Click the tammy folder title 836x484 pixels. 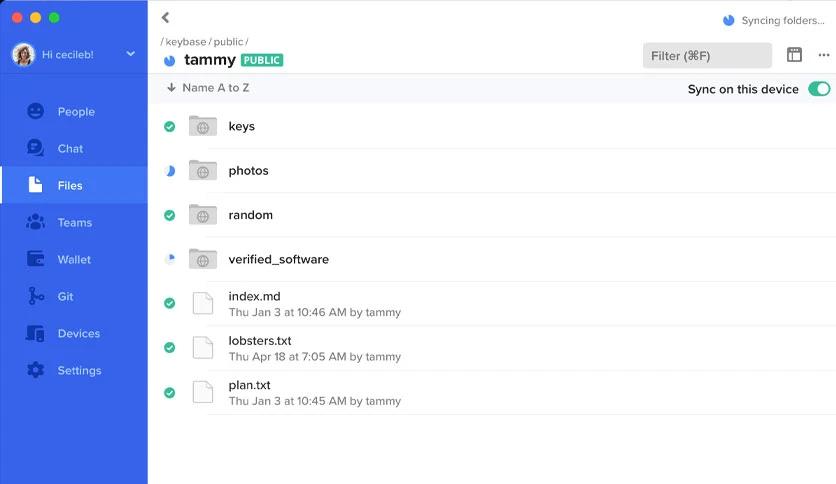(210, 60)
